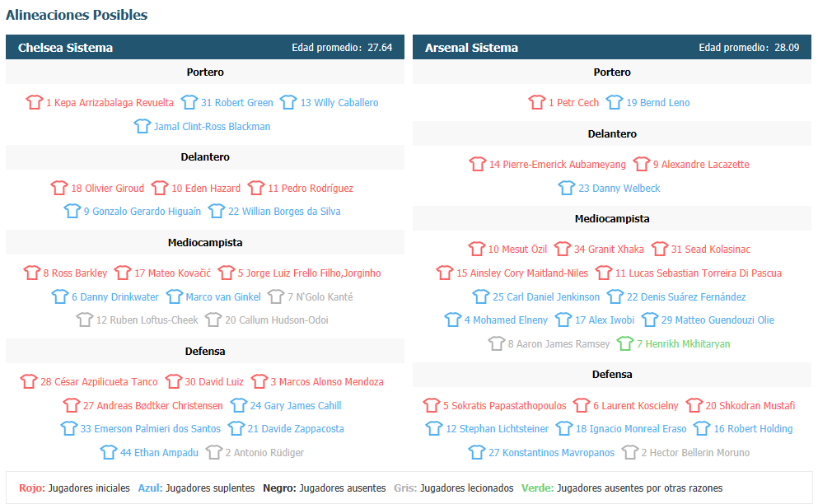The image size is (818, 504).
Task: Click César Azpilicueta Tanco name
Action: tap(99, 382)
